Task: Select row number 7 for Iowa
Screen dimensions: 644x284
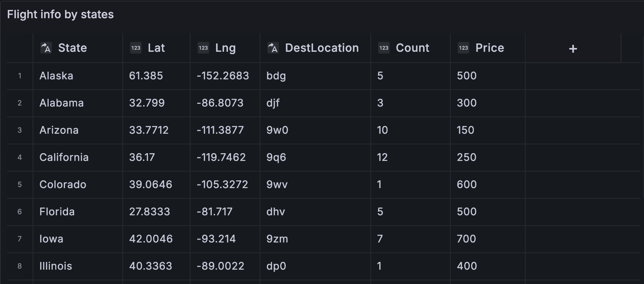Action: pyautogui.click(x=20, y=239)
